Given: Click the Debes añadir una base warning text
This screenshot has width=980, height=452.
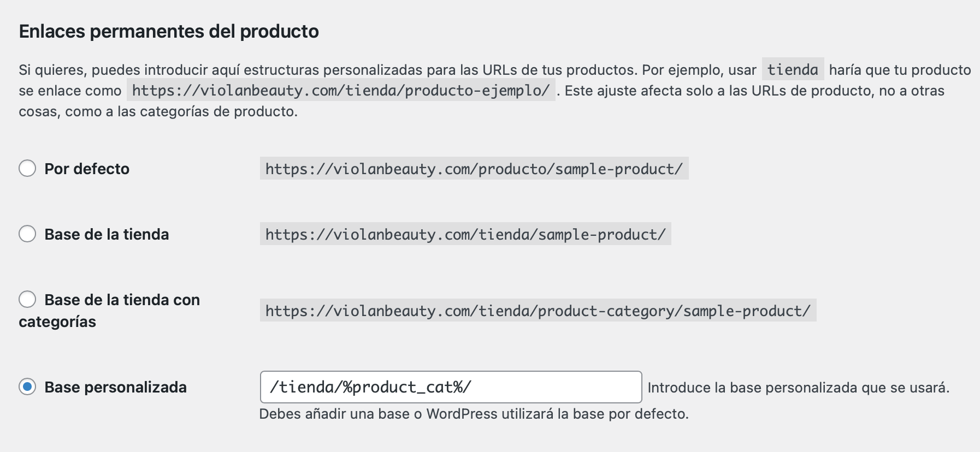Looking at the screenshot, I should click(x=474, y=414).
